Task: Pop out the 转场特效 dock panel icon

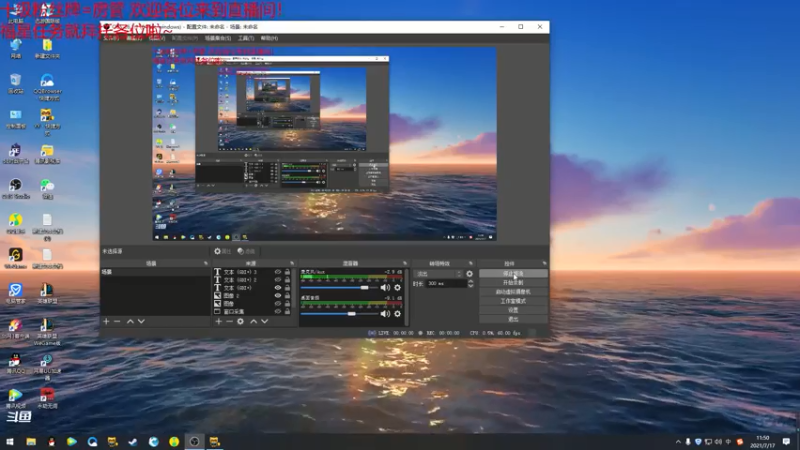Action: coord(471,263)
